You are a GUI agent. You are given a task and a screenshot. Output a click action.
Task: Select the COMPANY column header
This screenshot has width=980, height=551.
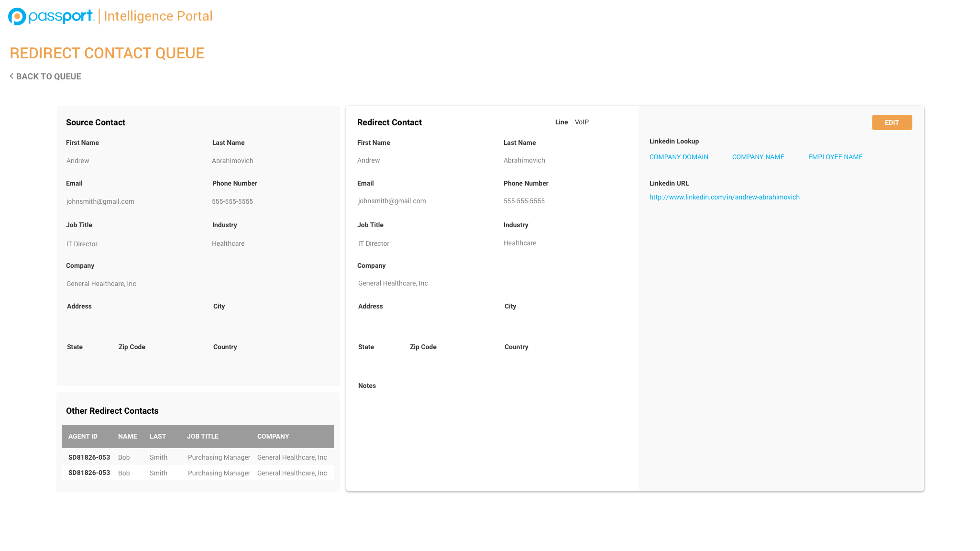click(273, 436)
